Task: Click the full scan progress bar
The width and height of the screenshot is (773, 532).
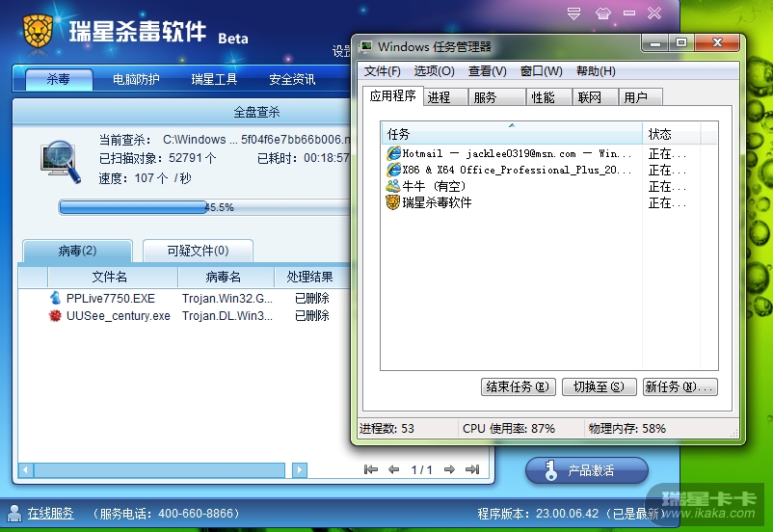Action: pyautogui.click(x=204, y=207)
